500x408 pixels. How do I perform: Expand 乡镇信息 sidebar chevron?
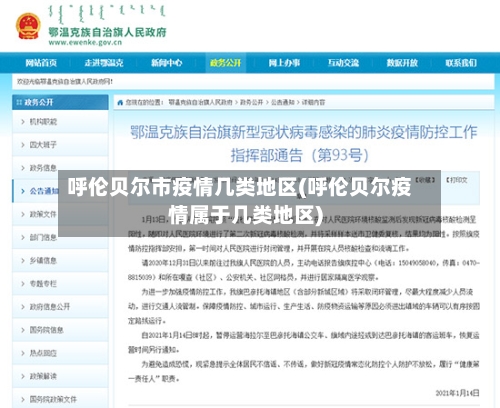click(x=23, y=260)
